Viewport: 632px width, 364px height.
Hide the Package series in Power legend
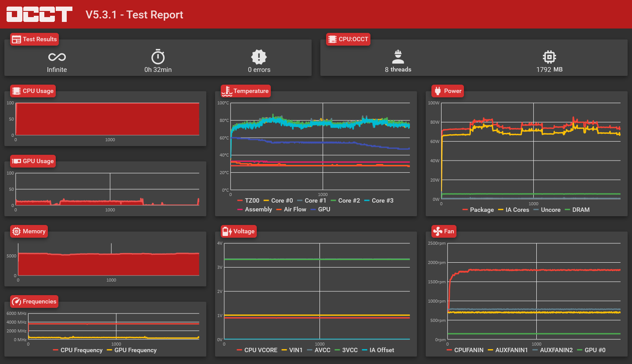click(478, 210)
